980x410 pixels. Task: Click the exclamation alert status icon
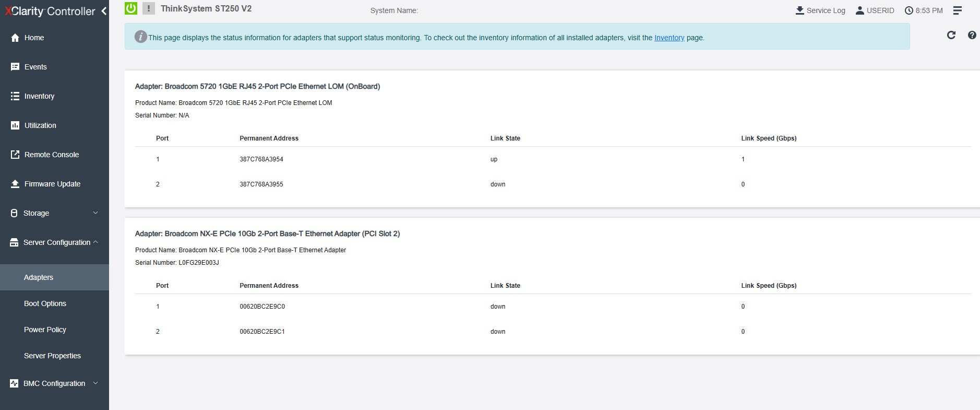(x=149, y=8)
